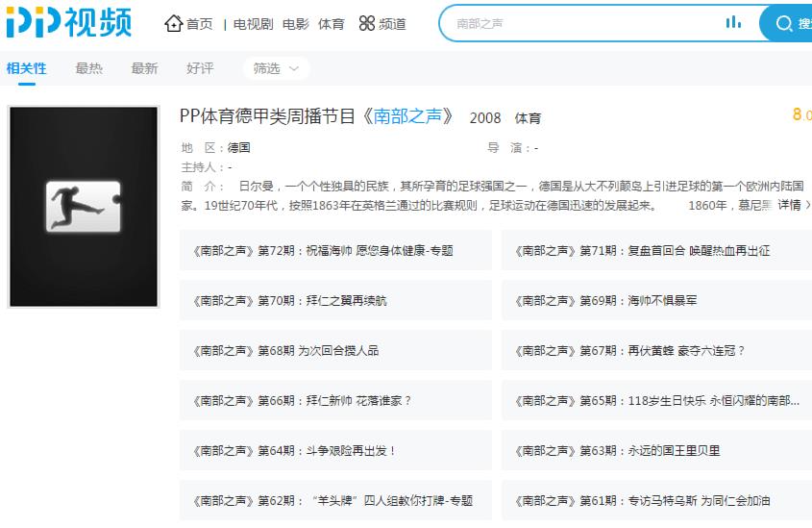Select the 最新 sort tab
Screen dimensions: 812x528
click(x=144, y=68)
